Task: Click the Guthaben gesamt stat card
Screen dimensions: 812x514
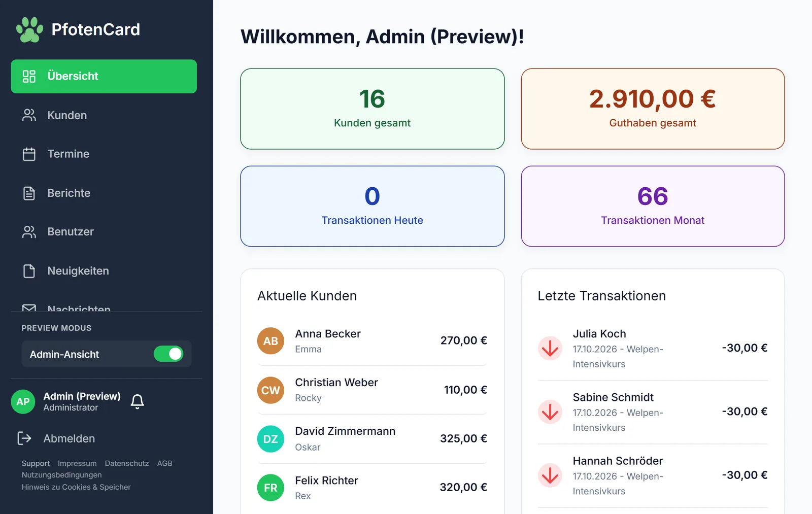Action: [653, 109]
